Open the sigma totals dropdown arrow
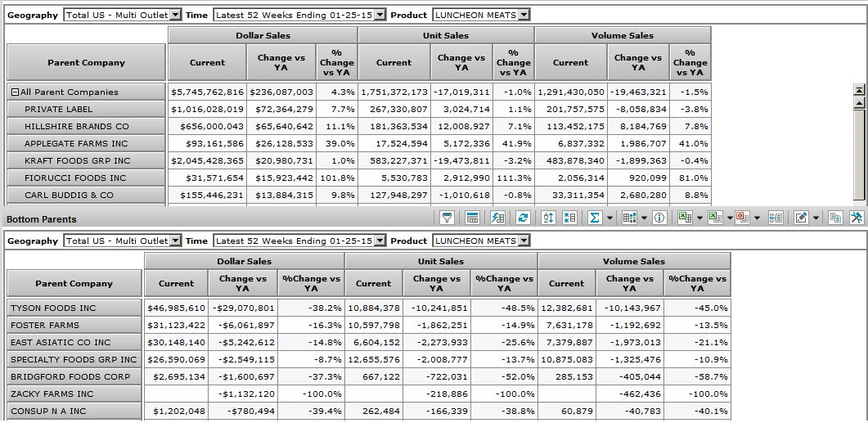 pyautogui.click(x=609, y=218)
